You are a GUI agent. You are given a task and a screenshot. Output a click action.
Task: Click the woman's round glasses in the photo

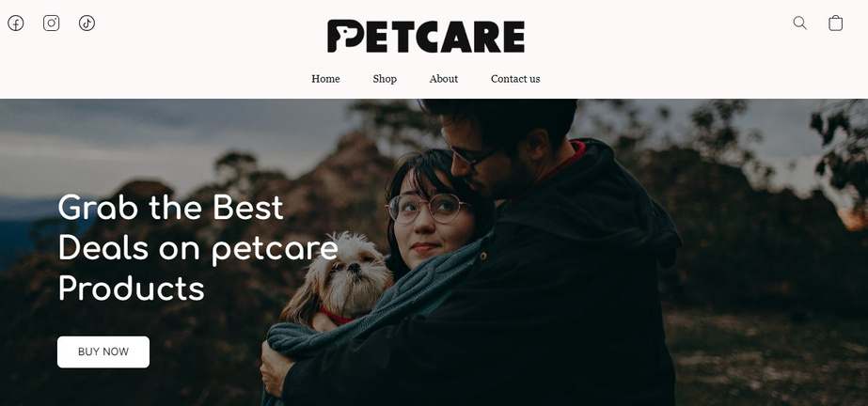tap(427, 209)
